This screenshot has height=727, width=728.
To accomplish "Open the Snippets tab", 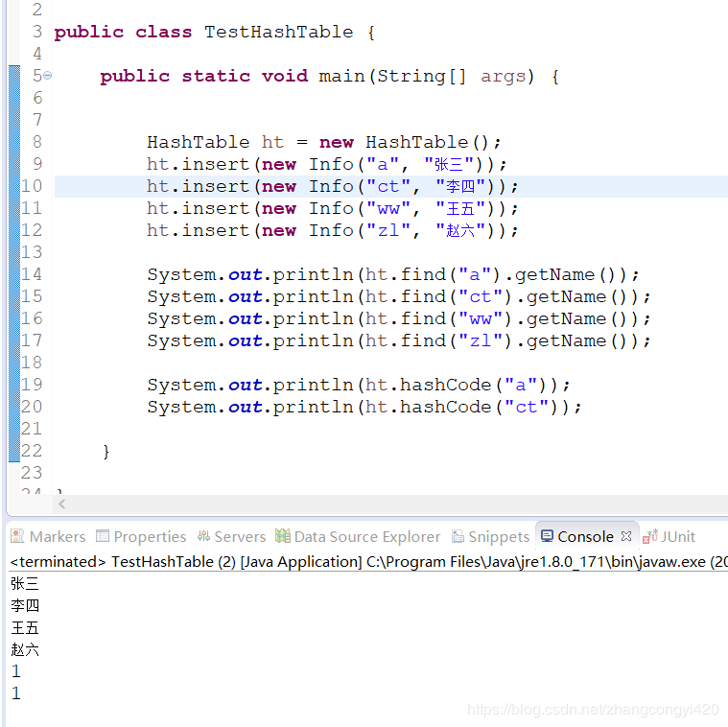I will tap(491, 537).
